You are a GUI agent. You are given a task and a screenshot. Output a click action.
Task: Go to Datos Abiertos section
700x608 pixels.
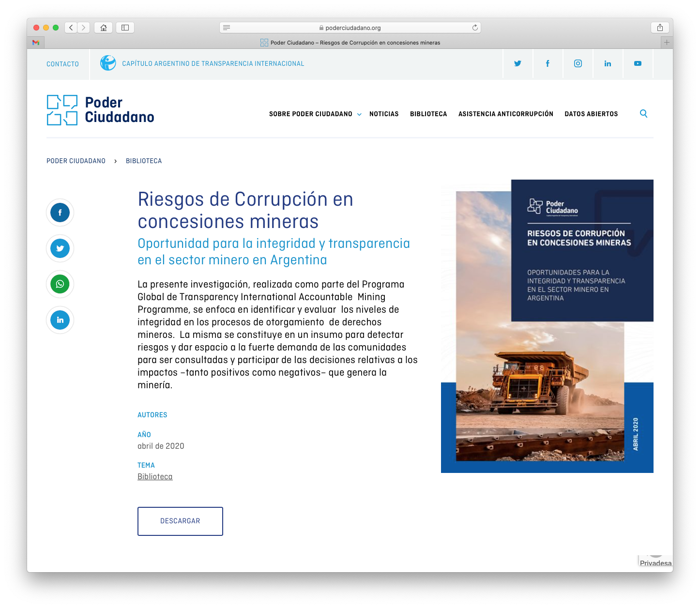pyautogui.click(x=591, y=114)
